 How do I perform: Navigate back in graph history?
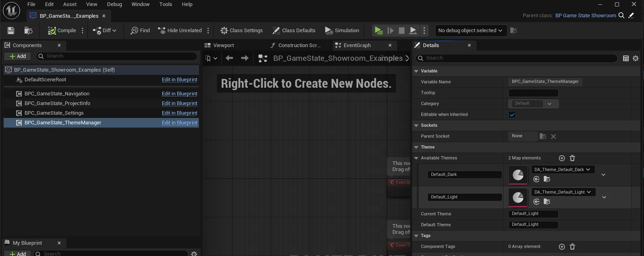[x=229, y=58]
